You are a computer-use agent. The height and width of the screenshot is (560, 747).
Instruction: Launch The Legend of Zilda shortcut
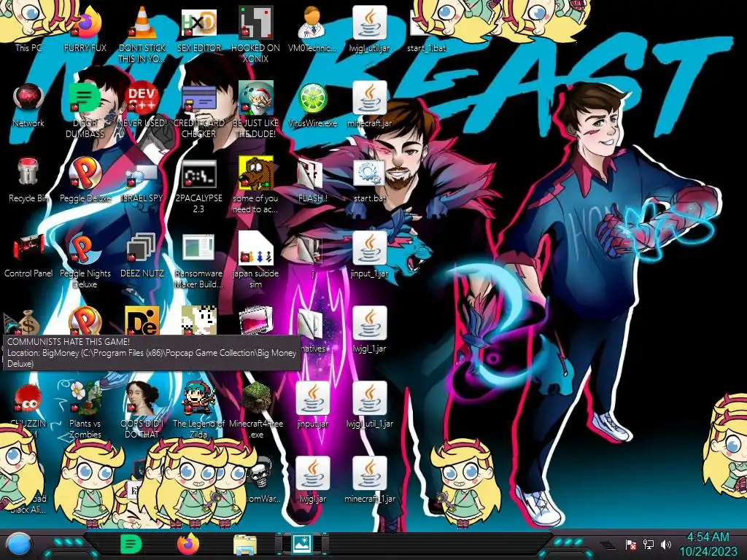[198, 411]
